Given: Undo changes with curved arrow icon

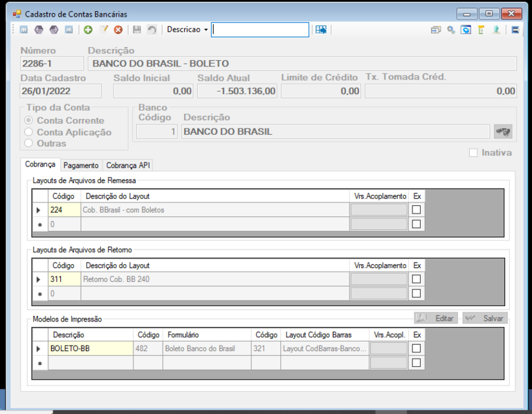Looking at the screenshot, I should point(152,30).
